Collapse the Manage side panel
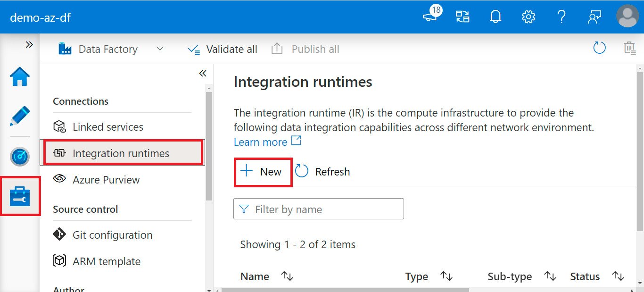This screenshot has width=644, height=292. point(203,73)
